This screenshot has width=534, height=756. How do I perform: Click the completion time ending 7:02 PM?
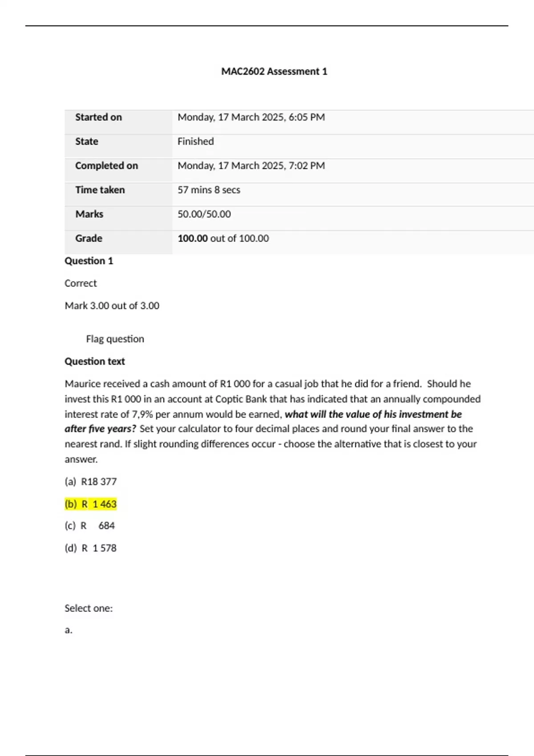[x=251, y=165]
